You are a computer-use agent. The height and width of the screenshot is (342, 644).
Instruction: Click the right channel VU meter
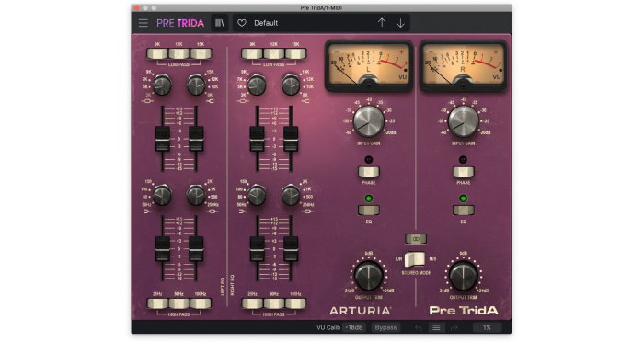[463, 65]
